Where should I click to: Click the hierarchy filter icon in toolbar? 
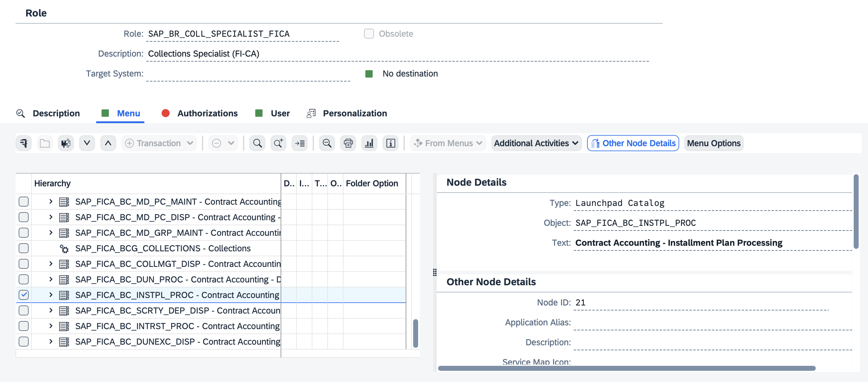[x=24, y=143]
